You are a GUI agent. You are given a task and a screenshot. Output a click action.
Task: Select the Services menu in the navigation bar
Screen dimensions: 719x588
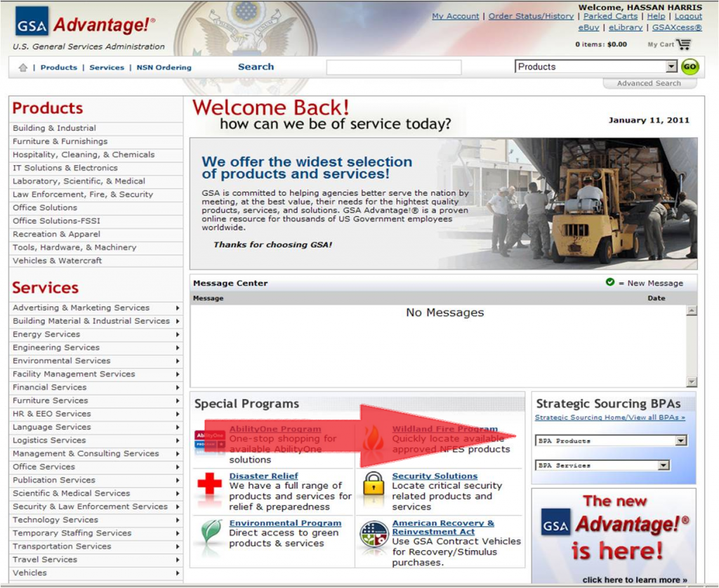click(107, 67)
